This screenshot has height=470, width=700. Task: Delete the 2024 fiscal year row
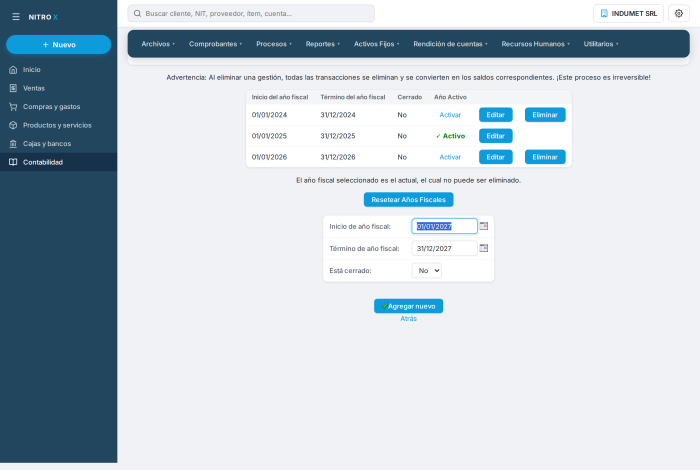545,115
